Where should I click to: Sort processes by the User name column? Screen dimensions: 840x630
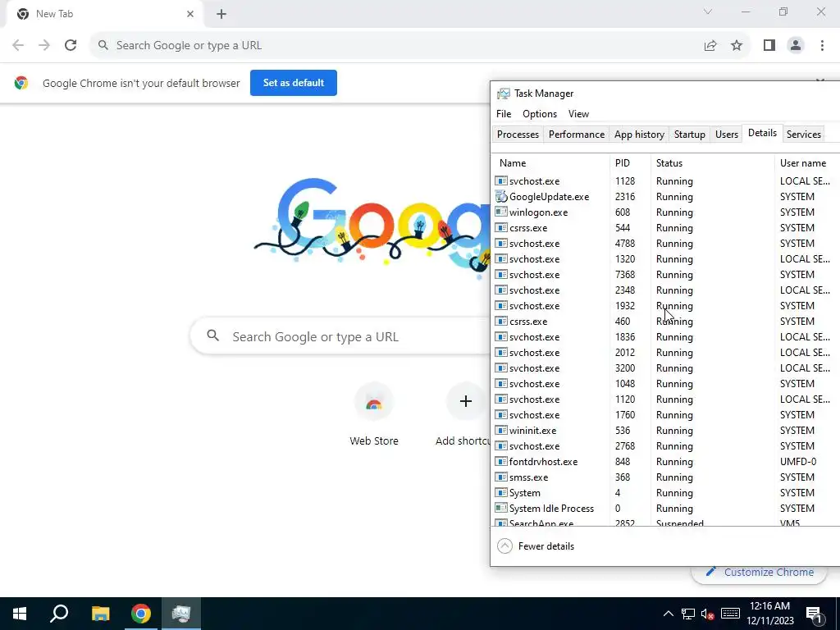pyautogui.click(x=807, y=163)
